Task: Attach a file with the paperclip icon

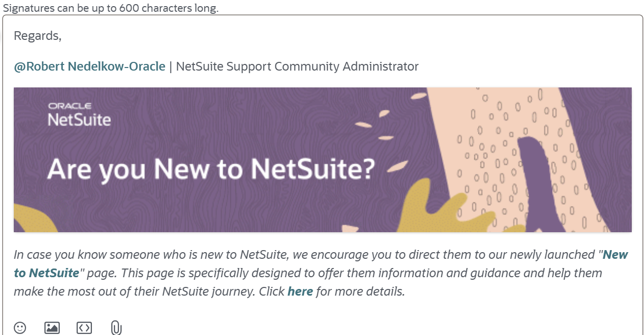Action: click(x=116, y=327)
